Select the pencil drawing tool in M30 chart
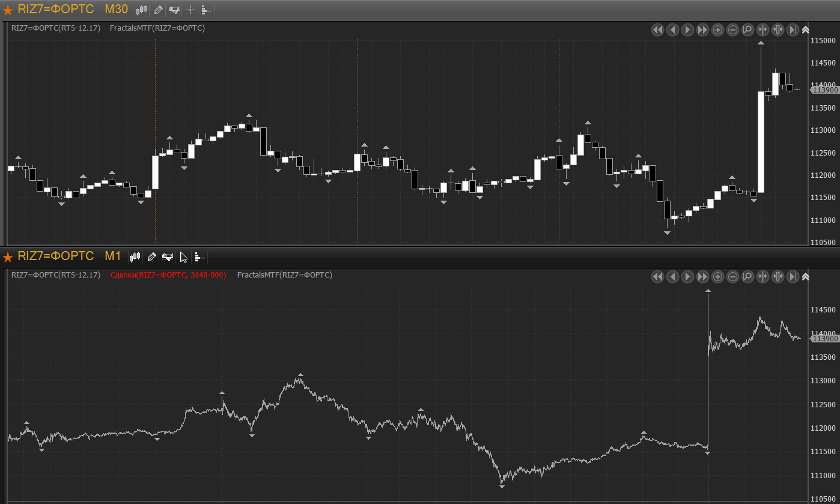 [x=158, y=10]
